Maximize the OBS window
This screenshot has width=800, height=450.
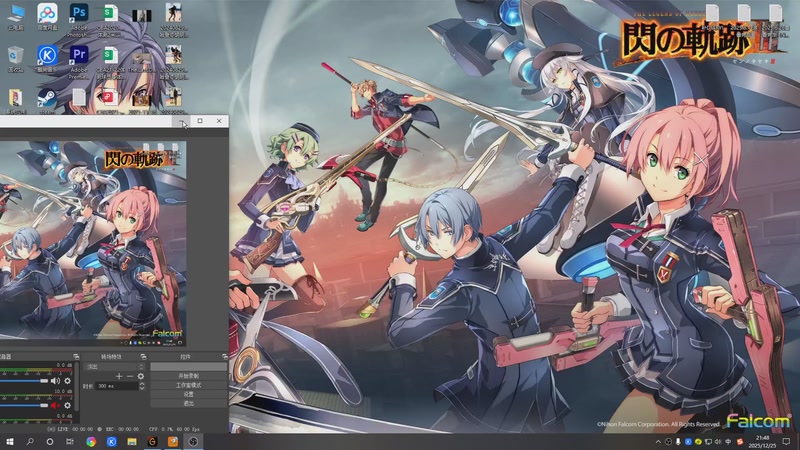(200, 121)
